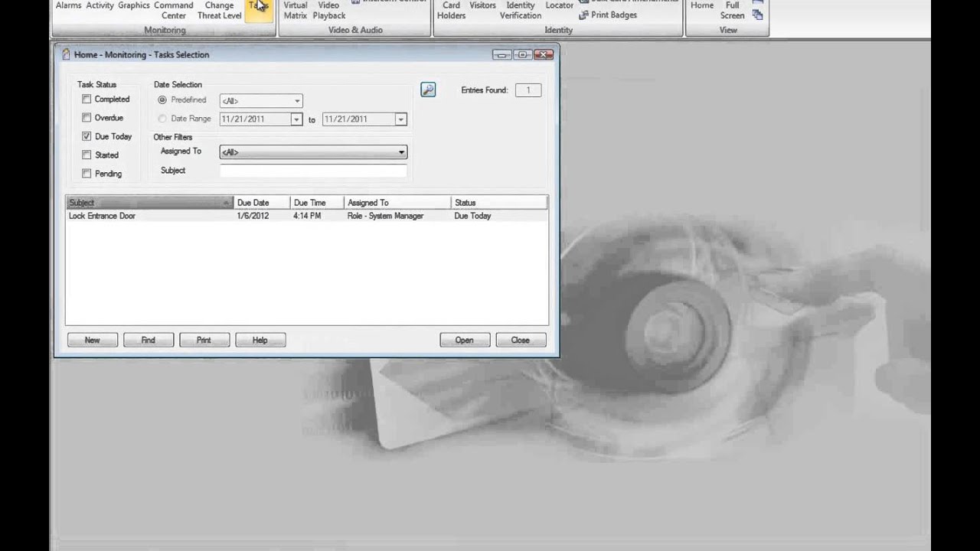The width and height of the screenshot is (980, 551).
Task: Click the Tasks Selection window title icon
Action: click(66, 54)
